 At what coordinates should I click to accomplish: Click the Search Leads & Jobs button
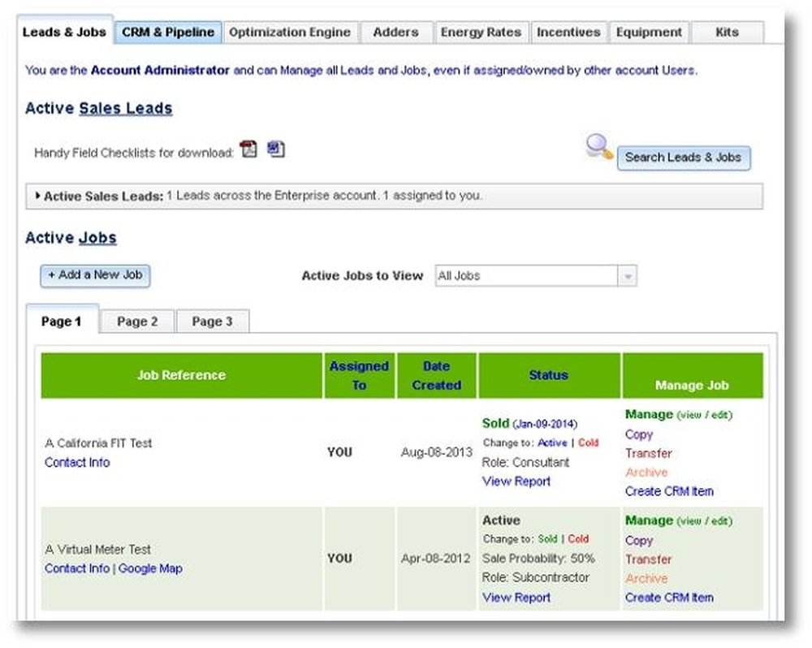683,158
